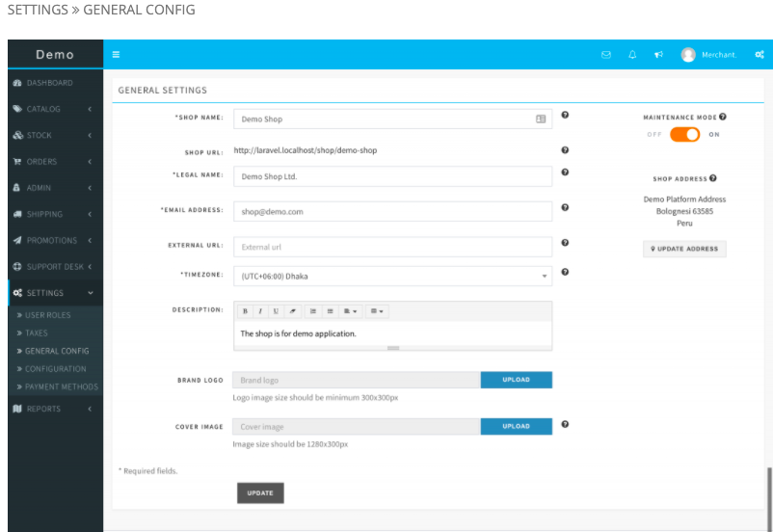The height and width of the screenshot is (532, 773).
Task: Click help icon beside Cover Image upload
Action: coord(565,424)
